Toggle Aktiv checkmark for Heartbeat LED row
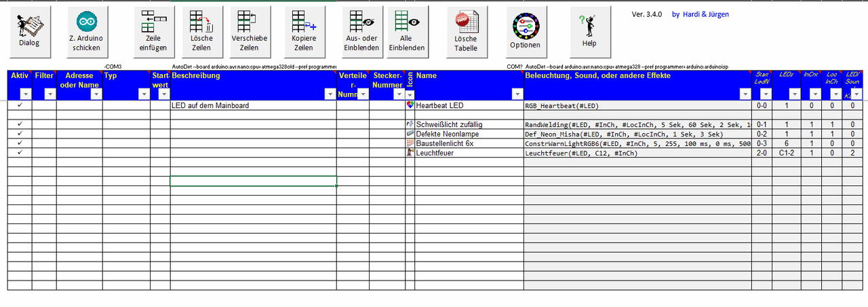868x307 pixels. 20,105
